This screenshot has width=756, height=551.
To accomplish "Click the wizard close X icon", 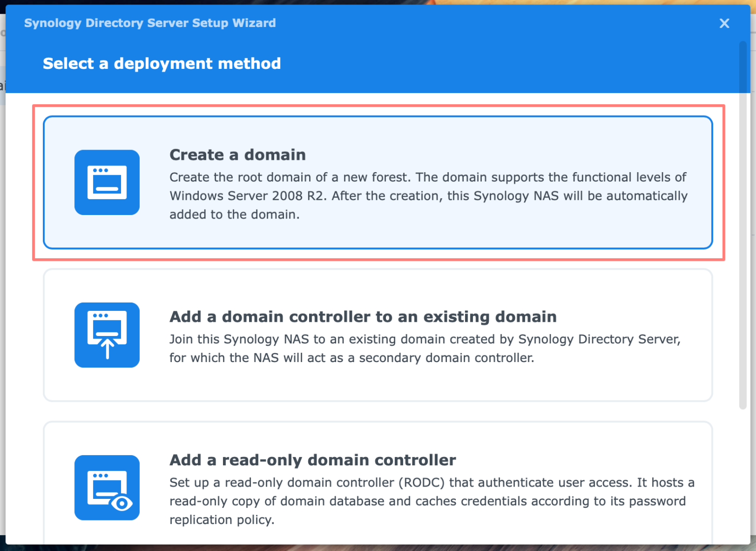I will tap(724, 23).
